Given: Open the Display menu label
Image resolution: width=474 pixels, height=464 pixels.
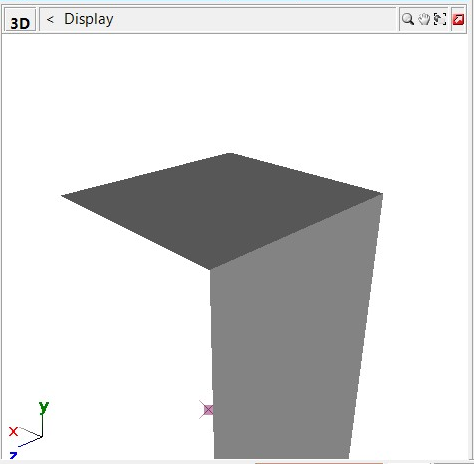Looking at the screenshot, I should pyautogui.click(x=89, y=19).
